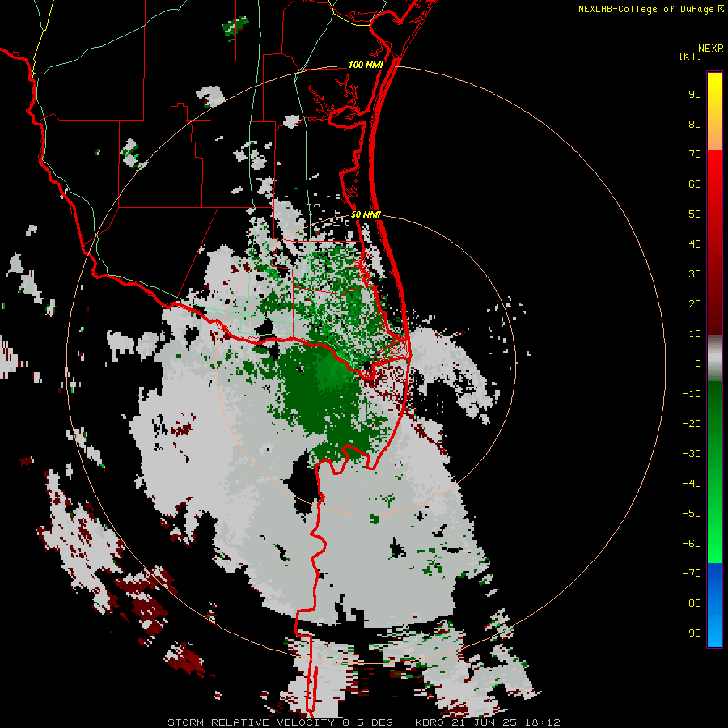Image resolution: width=728 pixels, height=728 pixels.
Task: Click the NEXR label above the color scale
Action: pyautogui.click(x=711, y=49)
